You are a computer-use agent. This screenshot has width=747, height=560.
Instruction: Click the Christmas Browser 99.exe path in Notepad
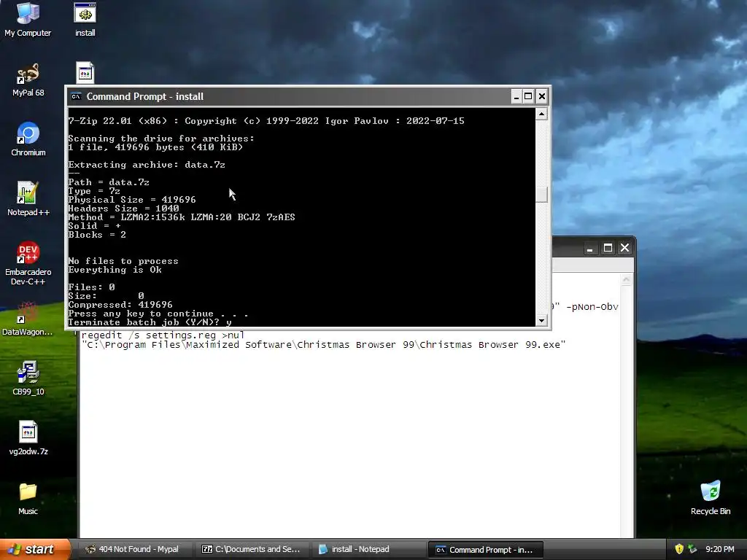tap(323, 345)
